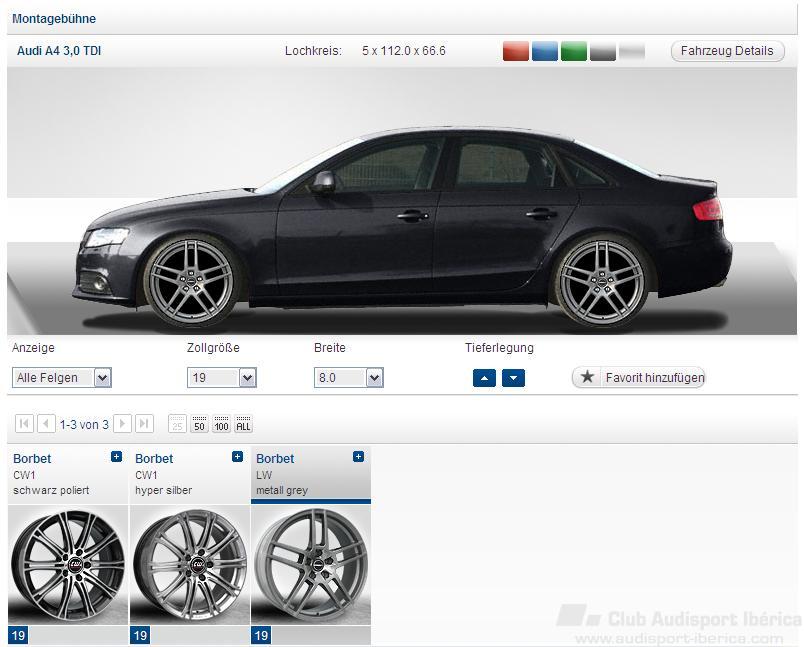804x647 pixels.
Task: Lower the car with Tieferlegung down arrow
Action: [x=513, y=378]
